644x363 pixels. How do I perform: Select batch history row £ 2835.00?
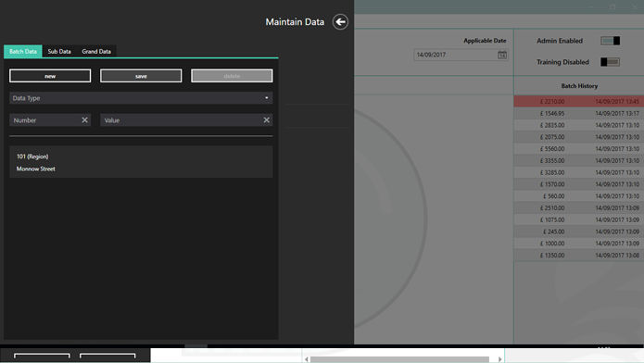(x=579, y=125)
